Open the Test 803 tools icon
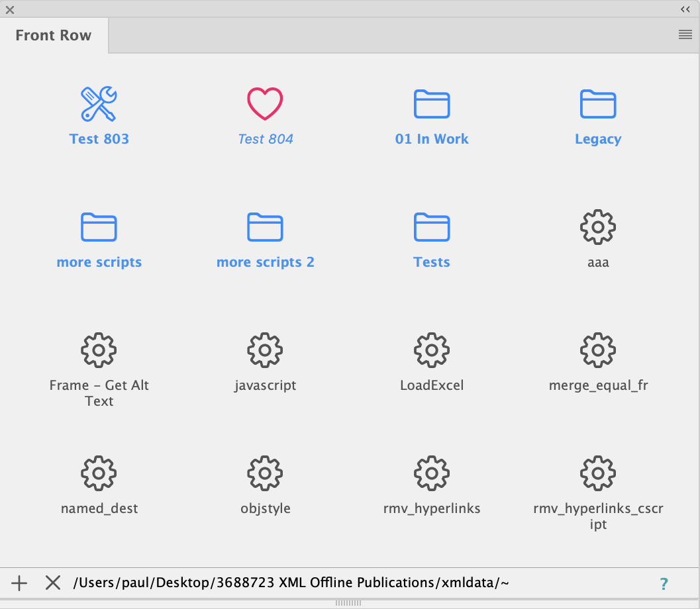The image size is (700, 609). [99, 105]
